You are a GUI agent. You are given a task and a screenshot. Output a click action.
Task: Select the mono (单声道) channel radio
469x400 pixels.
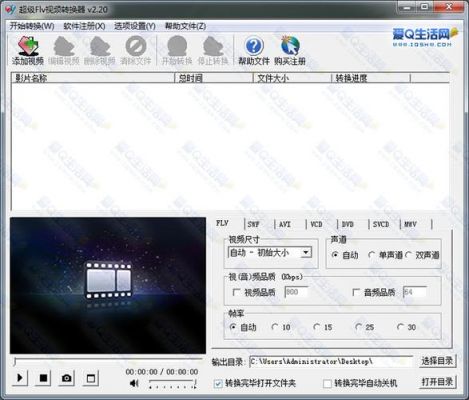[x=372, y=255]
